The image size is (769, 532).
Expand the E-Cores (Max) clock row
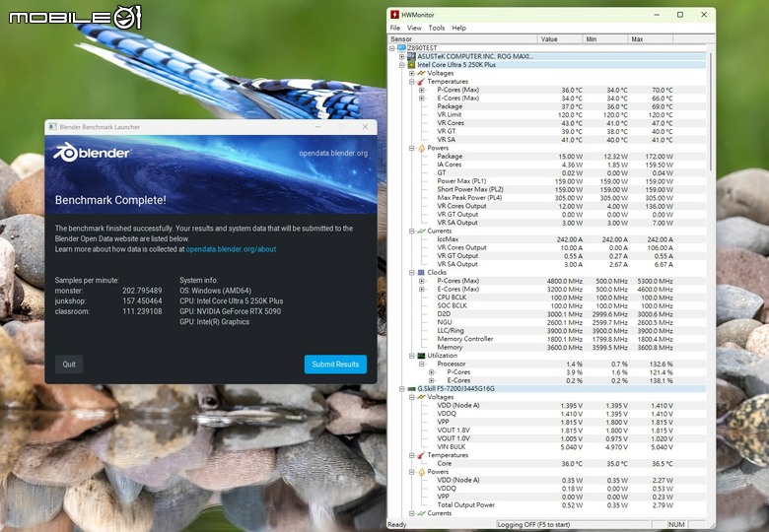422,289
